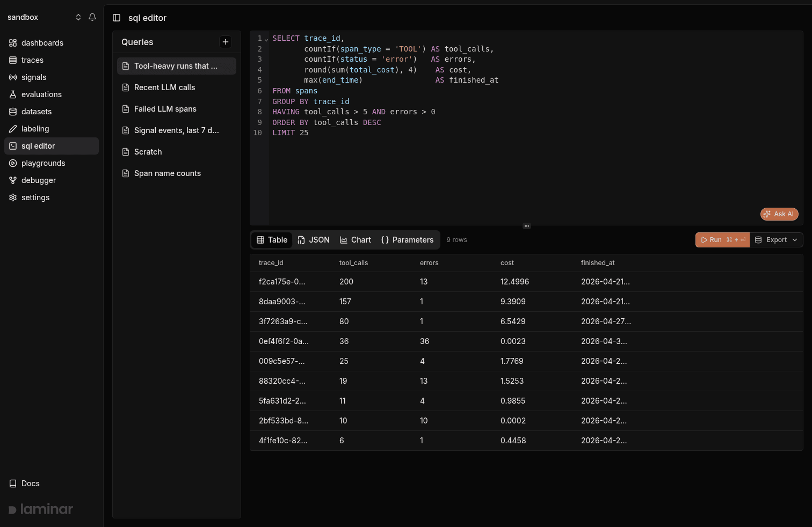Switch to the Chart tab
Viewport: 812px width, 527px height.
(x=356, y=240)
